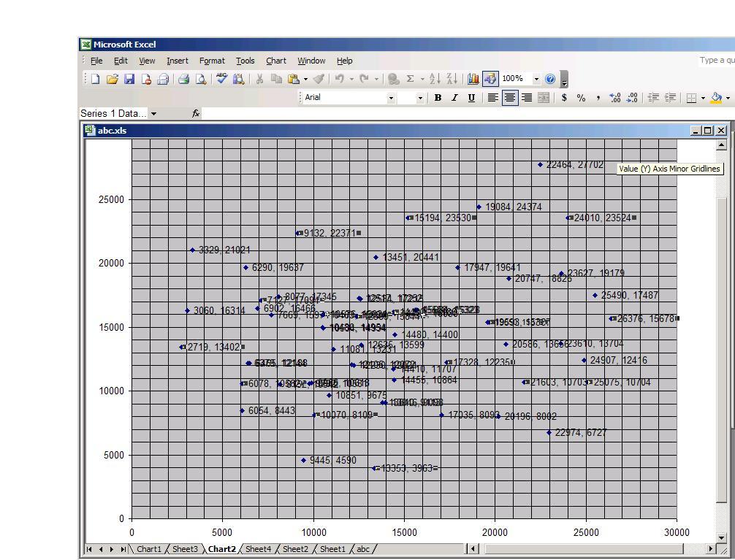Screen dimensions: 735x560
Task: Open Excel Help via the question mark icon
Action: 550,79
